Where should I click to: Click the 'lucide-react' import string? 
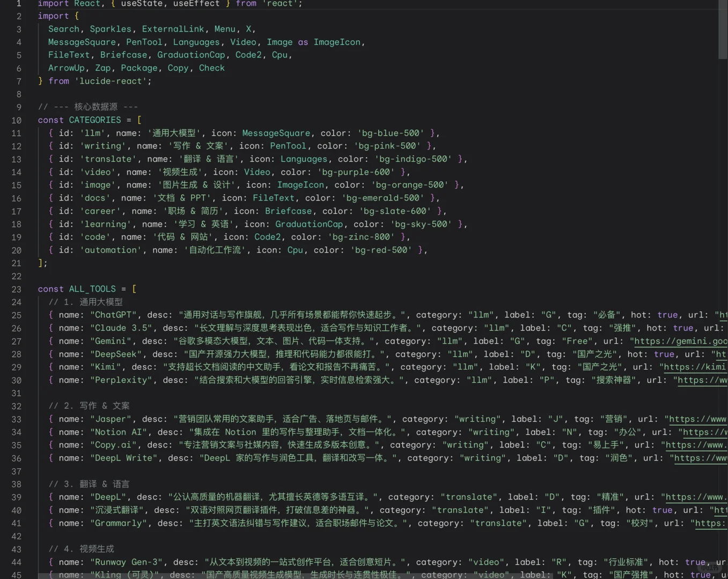pos(111,81)
